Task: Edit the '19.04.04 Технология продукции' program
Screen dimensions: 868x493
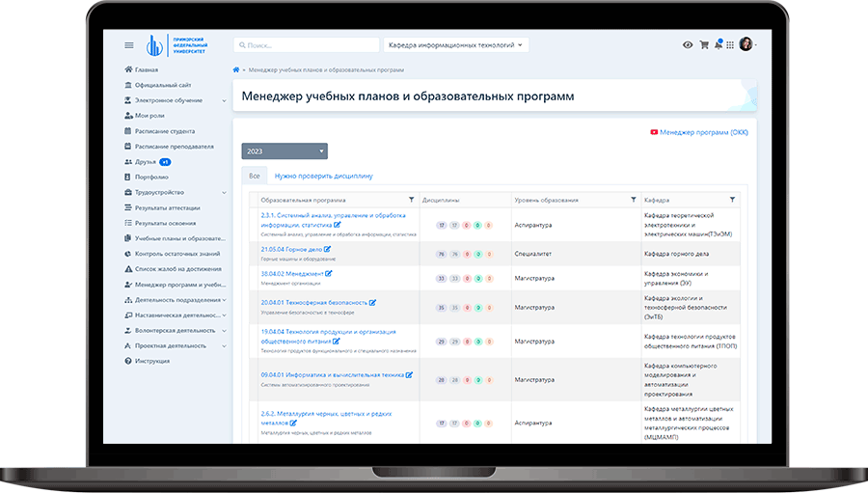Action: (336, 342)
